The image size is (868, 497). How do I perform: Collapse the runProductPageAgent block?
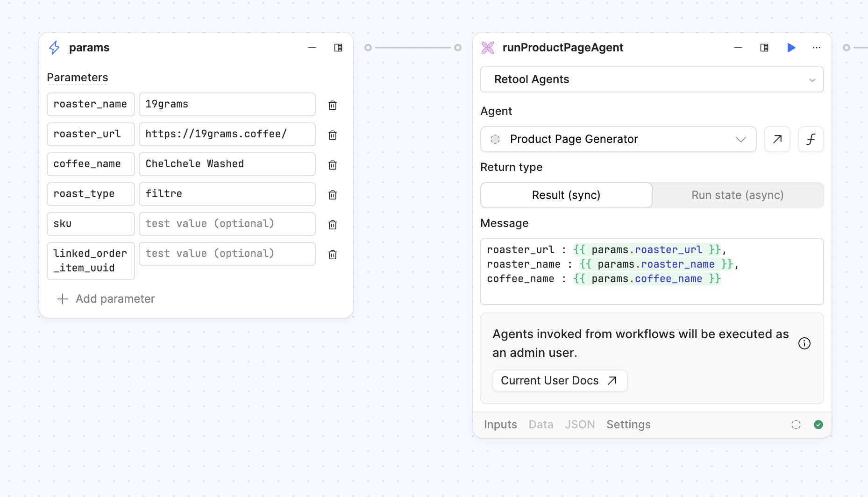pos(738,48)
